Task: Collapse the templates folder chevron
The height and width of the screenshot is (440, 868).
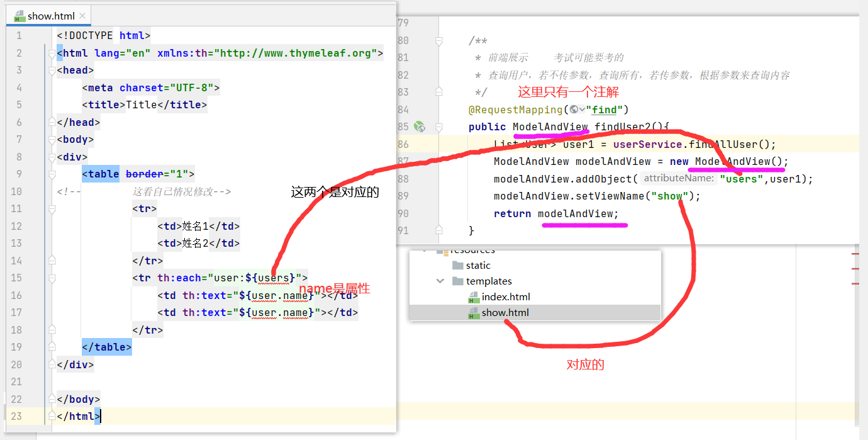Action: [440, 281]
